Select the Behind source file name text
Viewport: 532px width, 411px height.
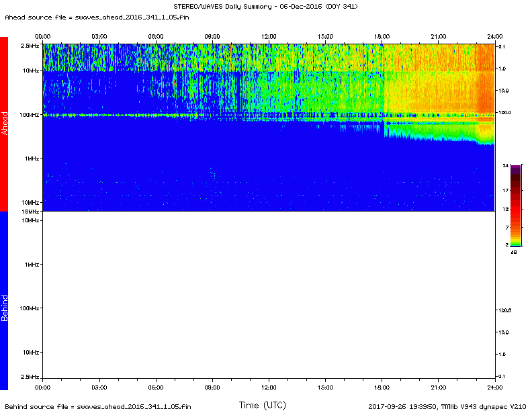point(99,406)
